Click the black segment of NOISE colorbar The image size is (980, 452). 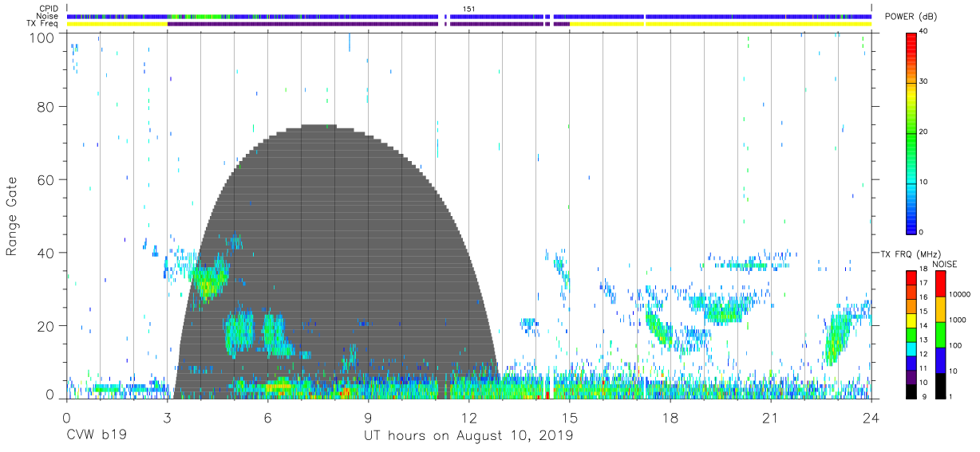[939, 385]
